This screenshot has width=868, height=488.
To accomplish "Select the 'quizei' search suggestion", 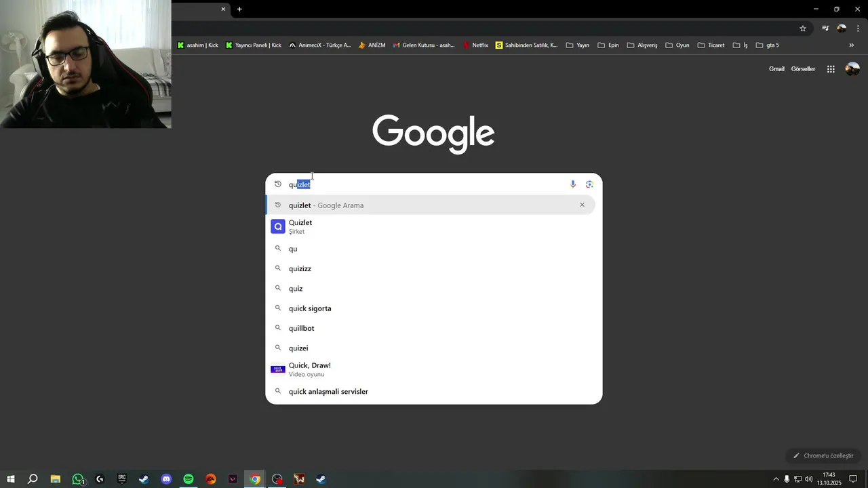I will point(433,348).
